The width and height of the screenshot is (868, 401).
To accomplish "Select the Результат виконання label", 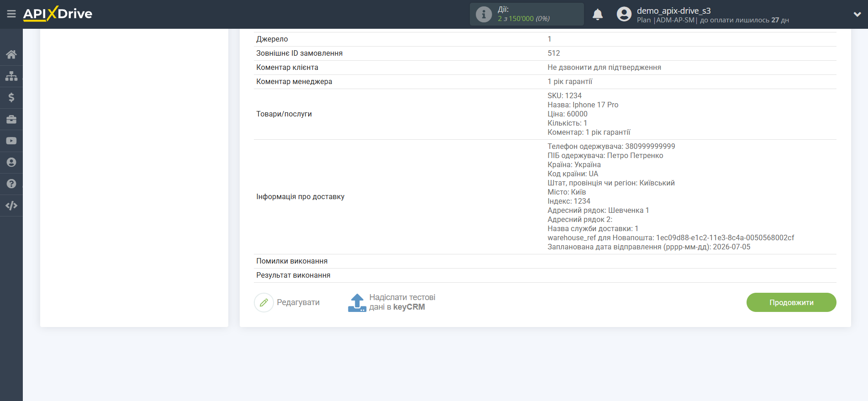I will 293,275.
